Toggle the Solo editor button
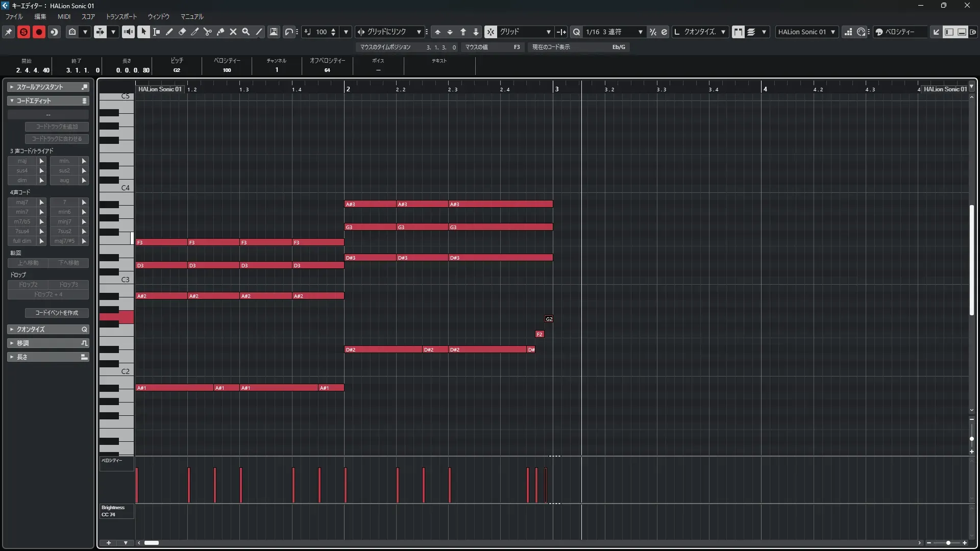 pyautogui.click(x=23, y=32)
